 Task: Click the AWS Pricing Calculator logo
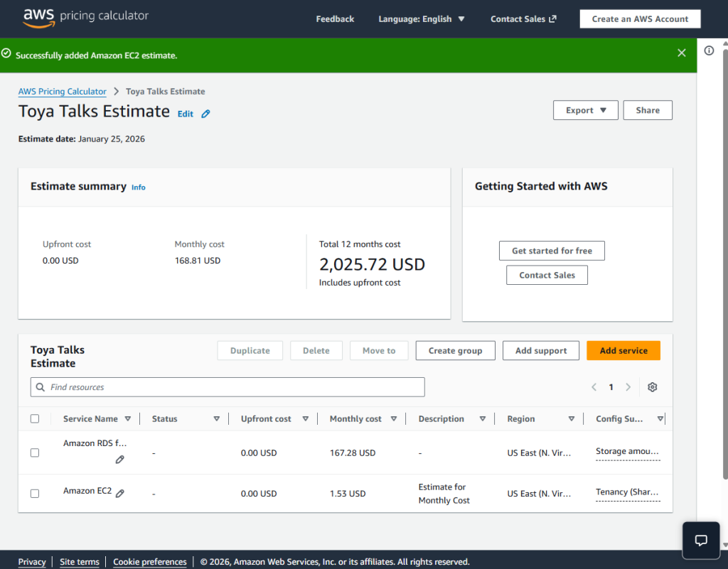(86, 17)
